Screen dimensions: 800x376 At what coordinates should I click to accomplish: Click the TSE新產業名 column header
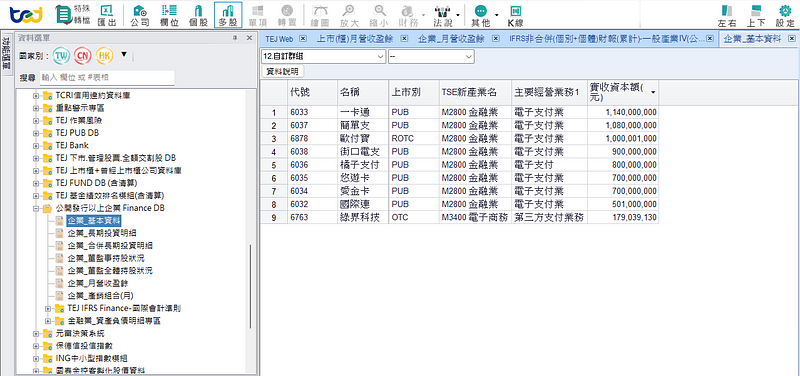(475, 92)
